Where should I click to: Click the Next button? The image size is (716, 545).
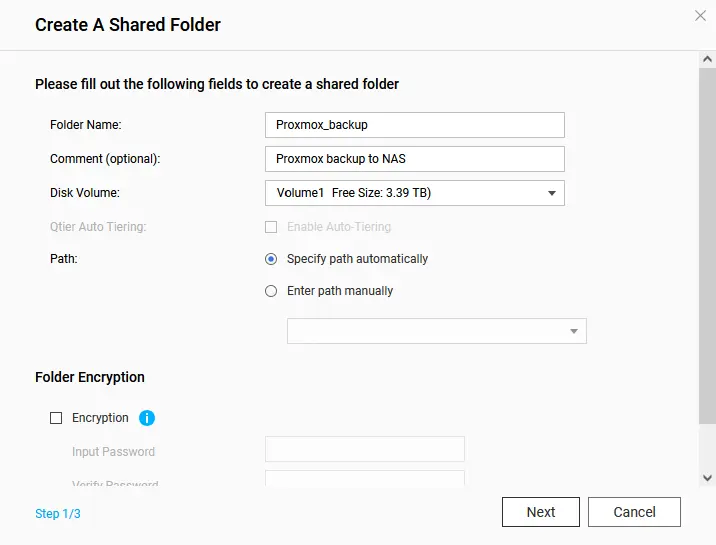[x=541, y=512]
